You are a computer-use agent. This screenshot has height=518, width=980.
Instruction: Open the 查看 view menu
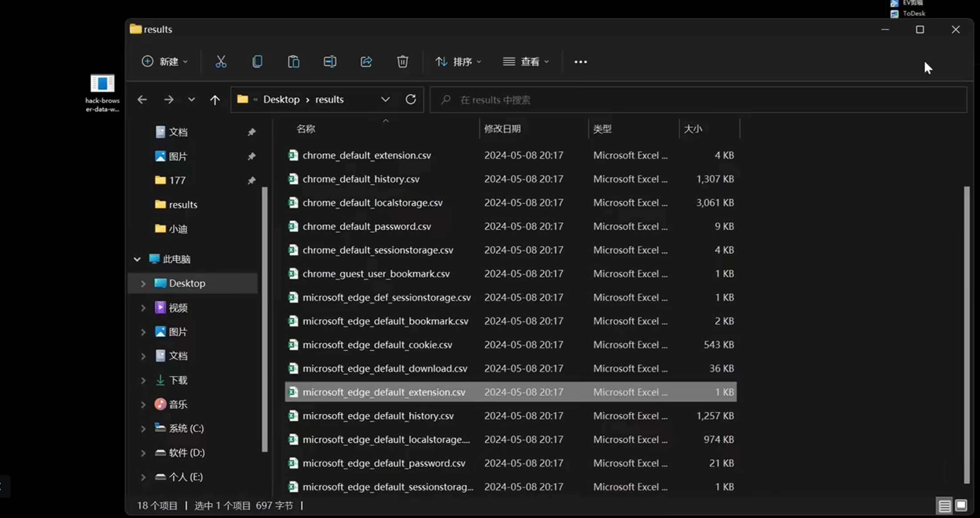526,61
